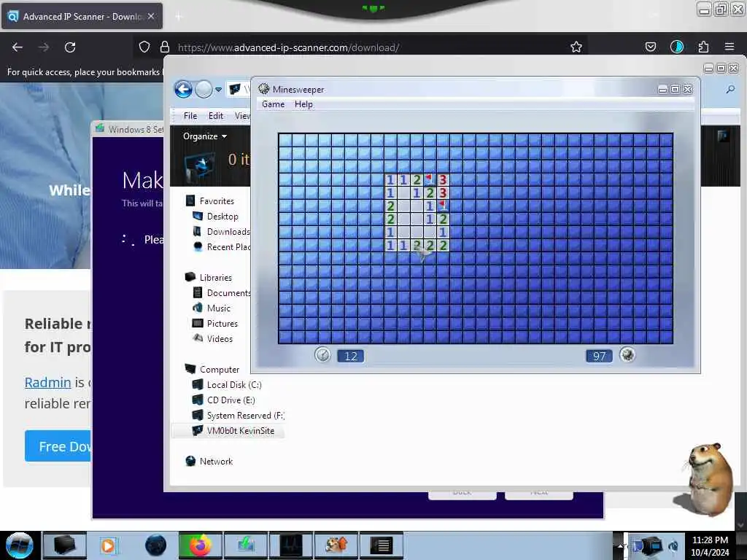The width and height of the screenshot is (747, 560).
Task: Click the Minesweeper title bar icon
Action: tap(263, 89)
